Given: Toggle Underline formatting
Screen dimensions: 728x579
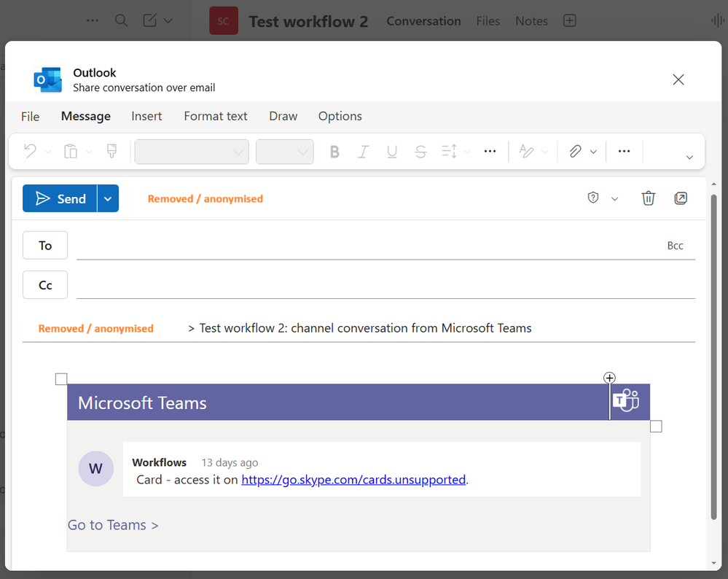Looking at the screenshot, I should point(392,152).
